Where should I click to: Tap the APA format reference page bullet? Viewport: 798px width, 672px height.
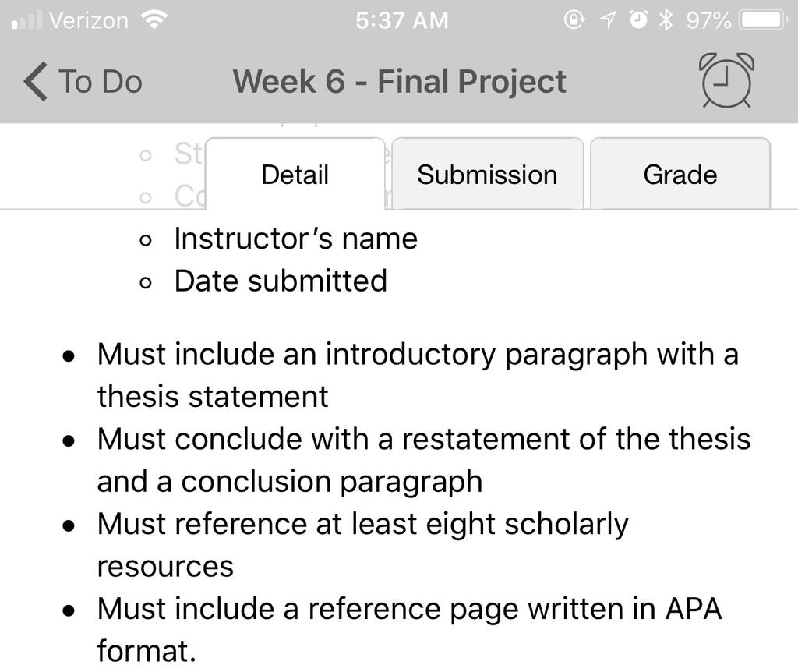409,630
